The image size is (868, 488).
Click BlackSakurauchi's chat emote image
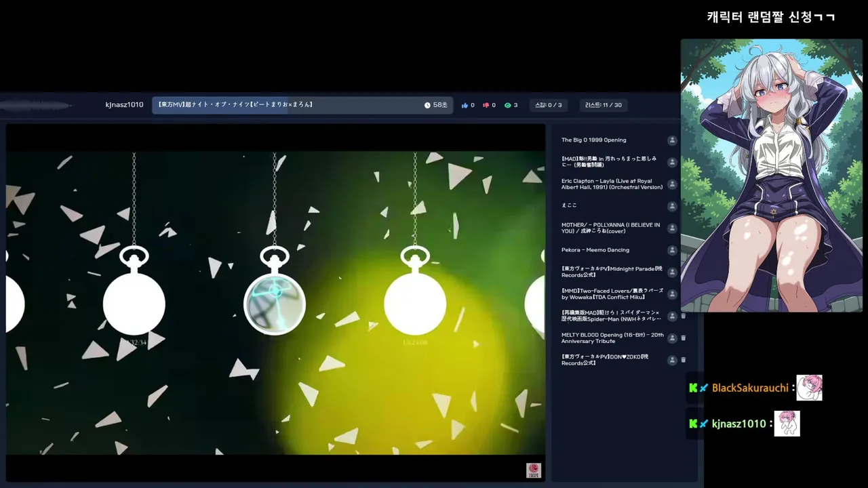pos(809,388)
